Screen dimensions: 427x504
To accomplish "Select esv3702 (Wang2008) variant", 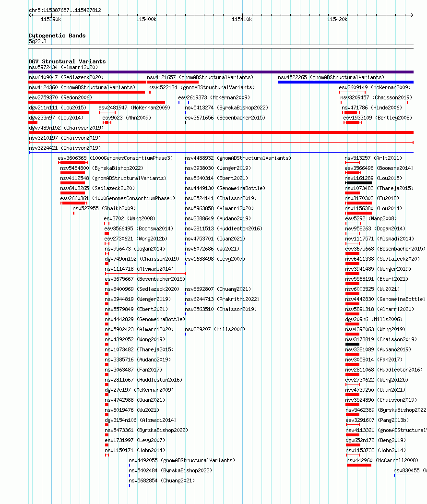I will click(130, 218).
